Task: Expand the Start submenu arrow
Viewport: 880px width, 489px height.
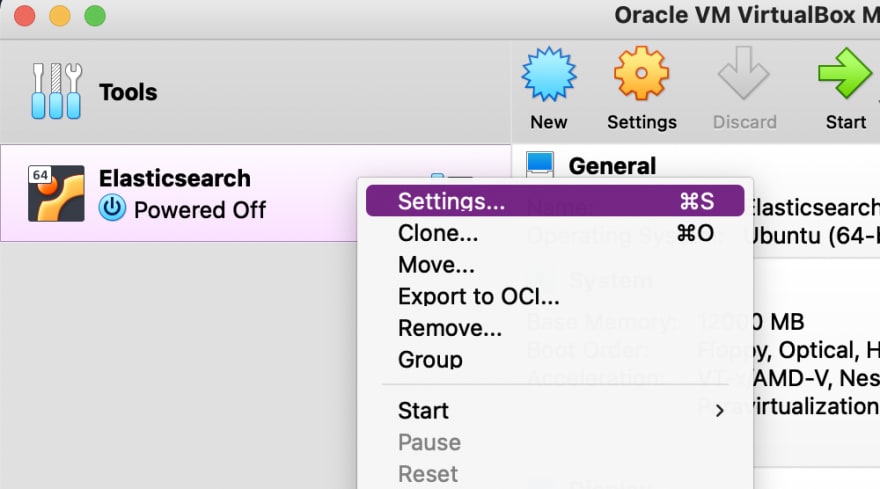Action: (719, 411)
